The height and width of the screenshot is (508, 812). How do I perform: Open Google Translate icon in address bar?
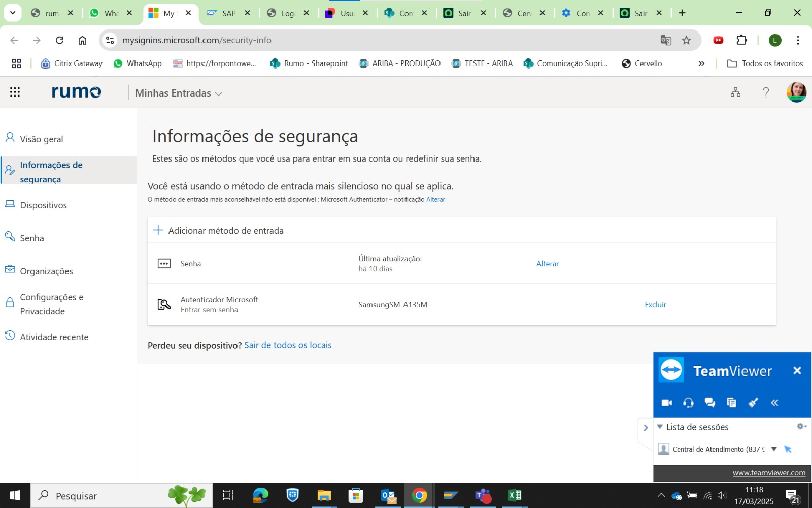point(666,40)
